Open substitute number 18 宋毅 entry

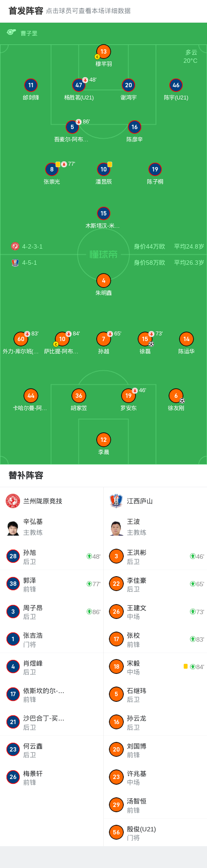[155, 666]
